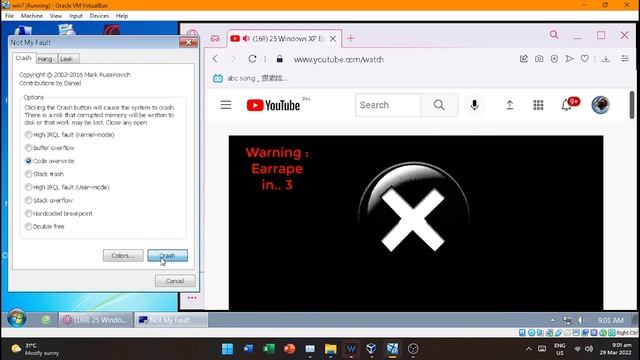Open the weather widget showing 31°C
640x360 pixels.
click(x=35, y=349)
